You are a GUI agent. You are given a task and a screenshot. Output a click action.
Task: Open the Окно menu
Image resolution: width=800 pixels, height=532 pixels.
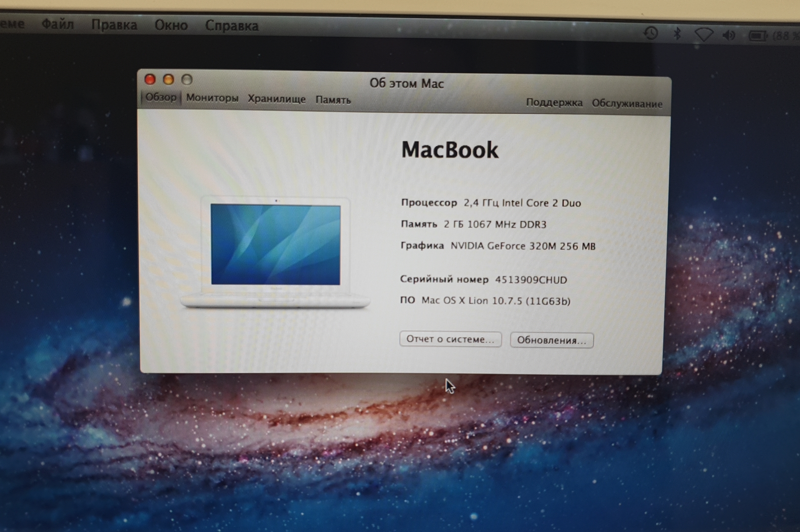point(171,25)
